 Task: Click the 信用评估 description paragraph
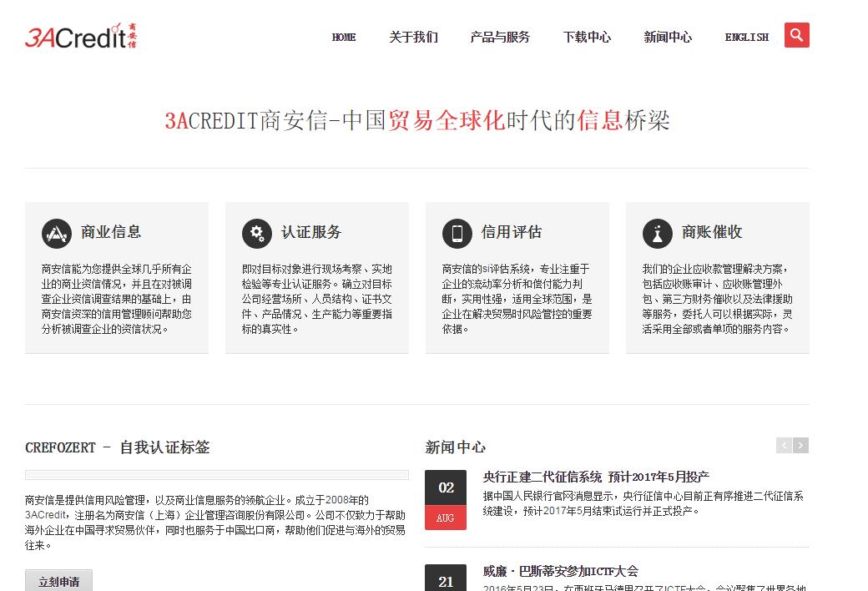tap(517, 299)
